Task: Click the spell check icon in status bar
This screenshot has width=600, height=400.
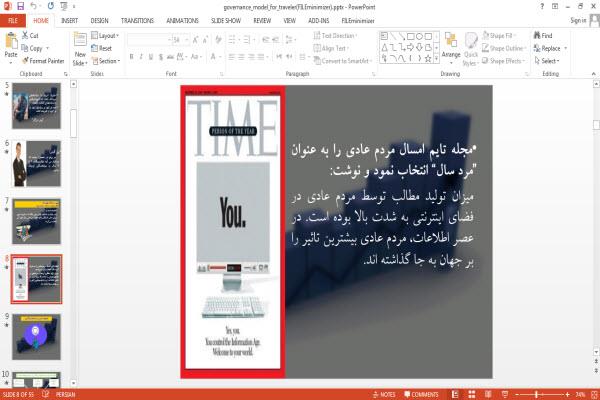Action: click(46, 394)
